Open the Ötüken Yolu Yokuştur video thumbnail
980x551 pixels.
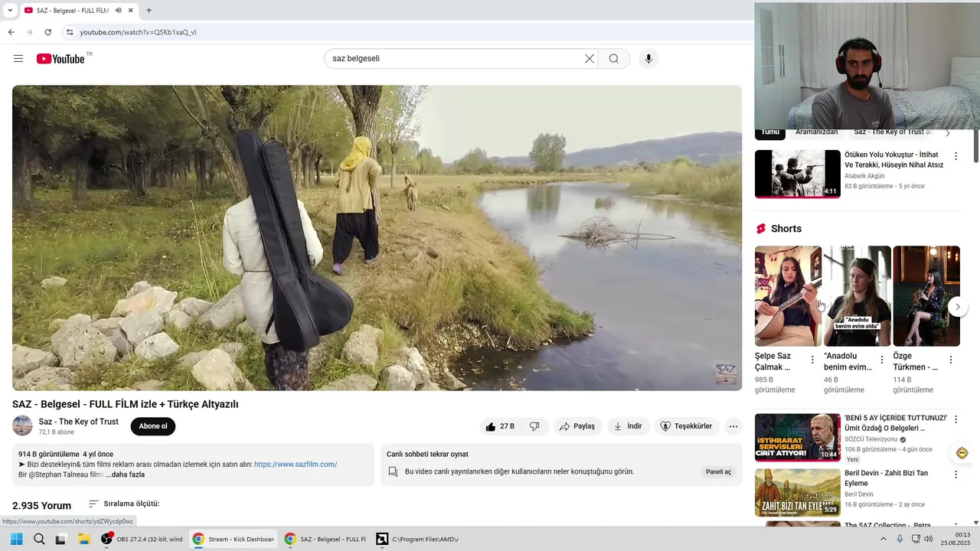pos(798,174)
